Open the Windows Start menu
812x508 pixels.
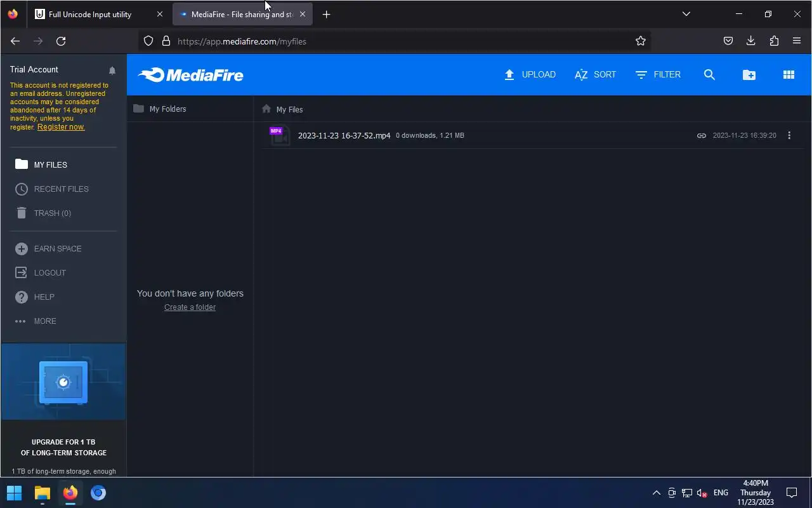pyautogui.click(x=14, y=493)
